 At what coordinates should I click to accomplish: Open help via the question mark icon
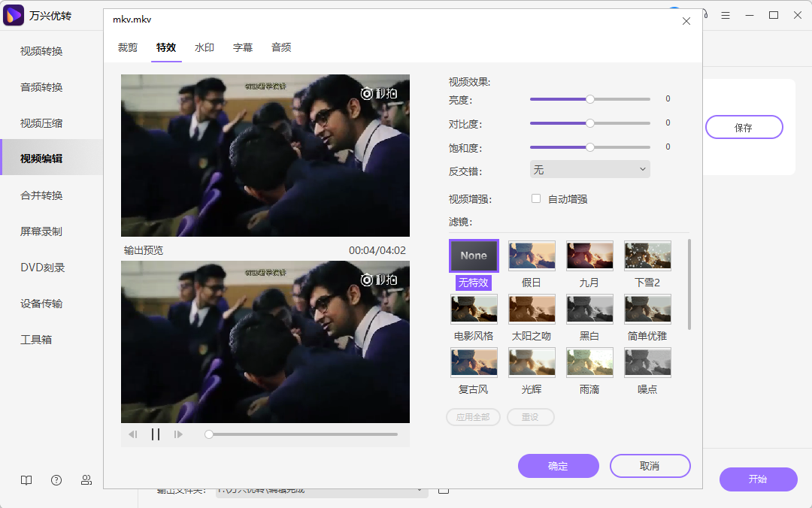[56, 479]
